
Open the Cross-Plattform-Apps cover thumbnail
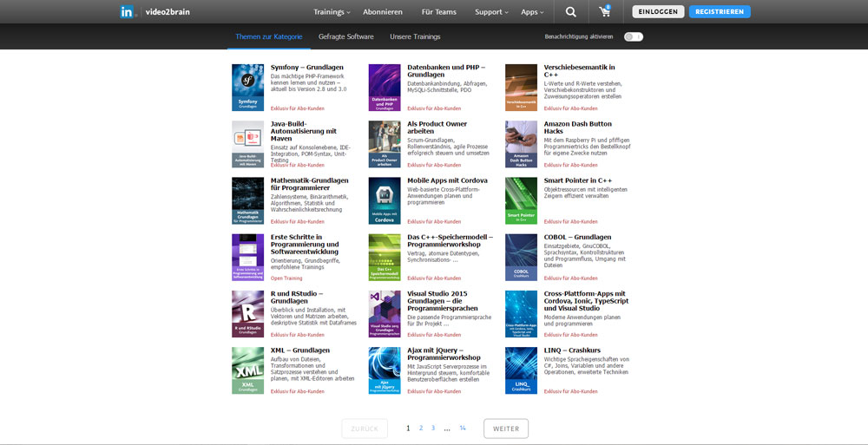(x=521, y=314)
